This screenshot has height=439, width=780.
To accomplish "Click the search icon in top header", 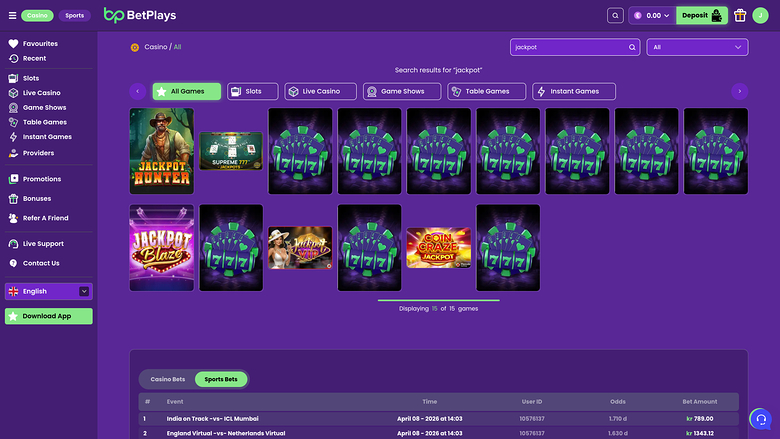I will (x=615, y=15).
